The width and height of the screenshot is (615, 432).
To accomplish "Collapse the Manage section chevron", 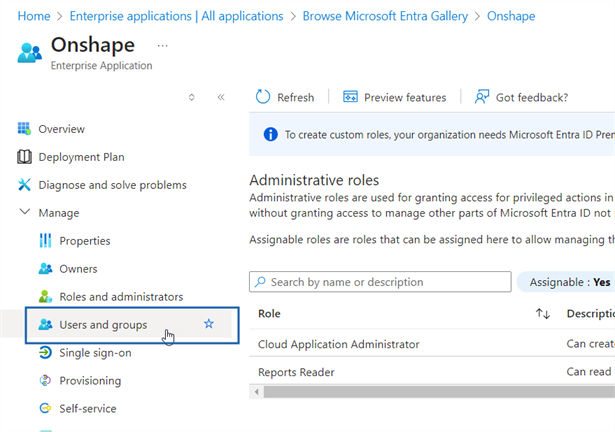I will [25, 213].
